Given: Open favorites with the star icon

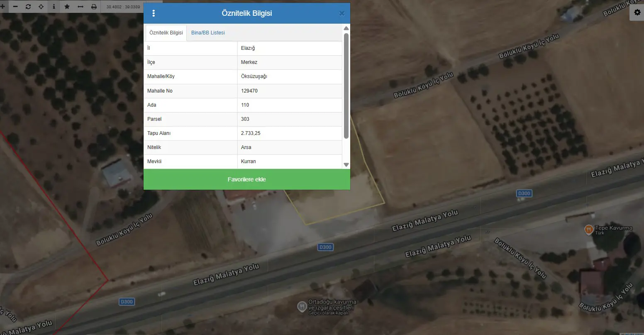Looking at the screenshot, I should pos(67,7).
